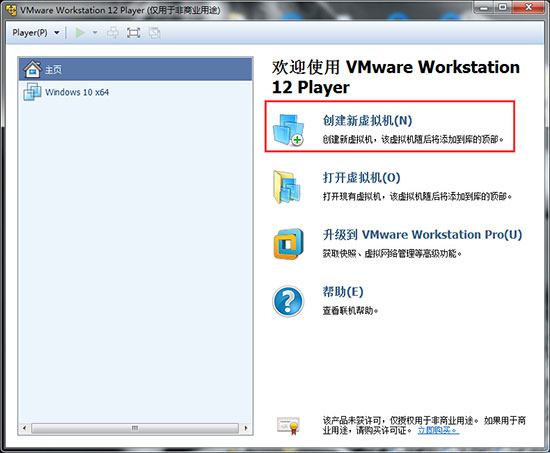Click the 立即购买 buy now link

(x=438, y=430)
